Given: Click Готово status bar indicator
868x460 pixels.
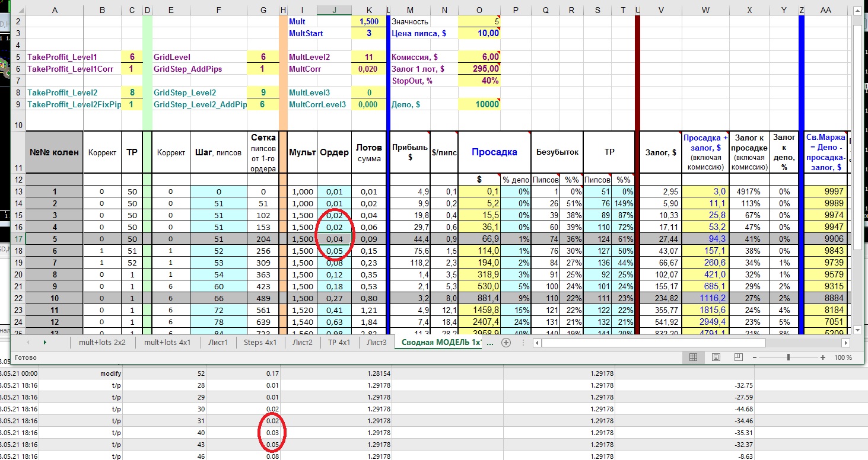Looking at the screenshot, I should (27, 357).
